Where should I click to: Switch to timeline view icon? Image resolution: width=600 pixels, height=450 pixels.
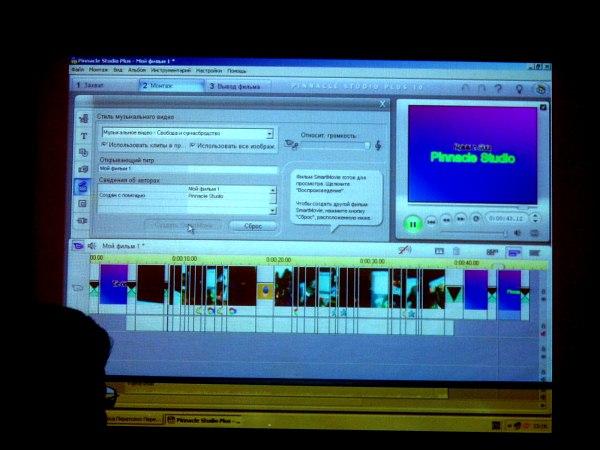click(514, 253)
